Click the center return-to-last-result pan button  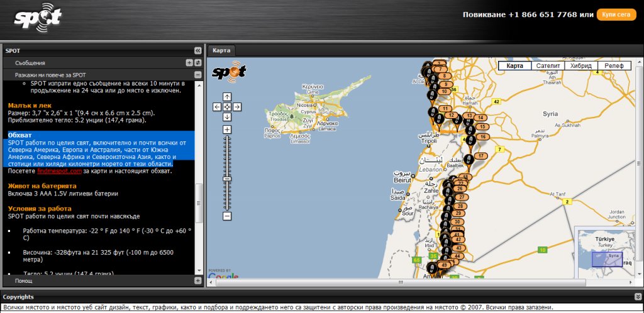pyautogui.click(x=227, y=107)
